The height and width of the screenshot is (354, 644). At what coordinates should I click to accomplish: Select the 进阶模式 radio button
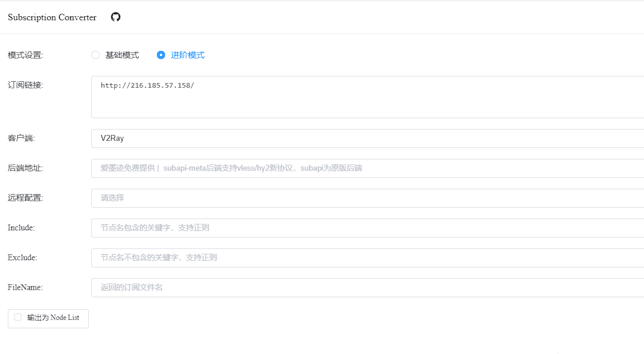(x=161, y=54)
